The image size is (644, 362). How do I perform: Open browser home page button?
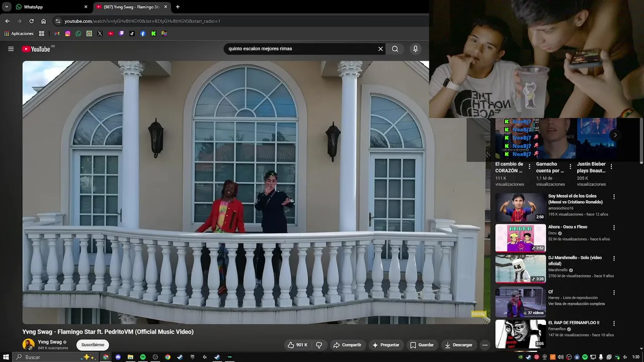pos(43,21)
